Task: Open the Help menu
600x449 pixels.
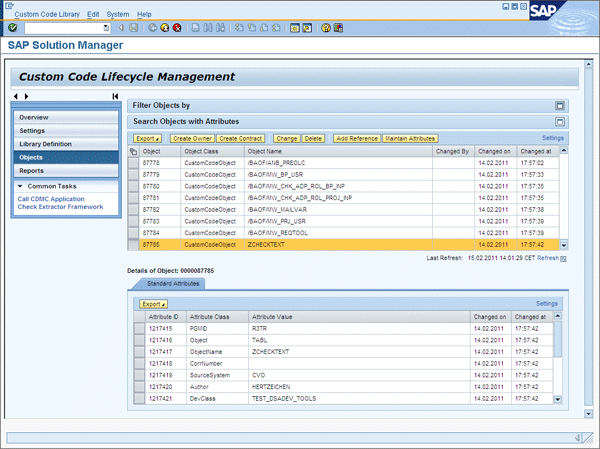Action: (x=144, y=14)
